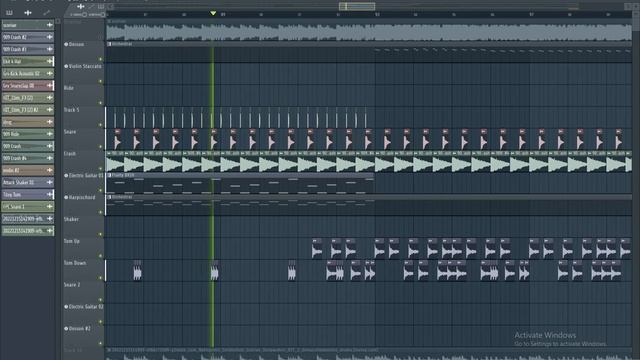Select the 'Crash' track header

[84, 161]
